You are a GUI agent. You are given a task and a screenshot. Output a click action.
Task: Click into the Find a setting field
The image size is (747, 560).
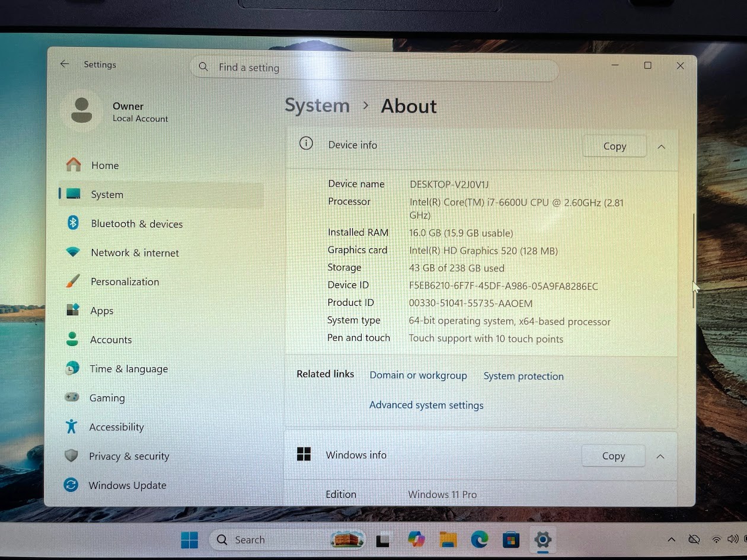click(374, 68)
